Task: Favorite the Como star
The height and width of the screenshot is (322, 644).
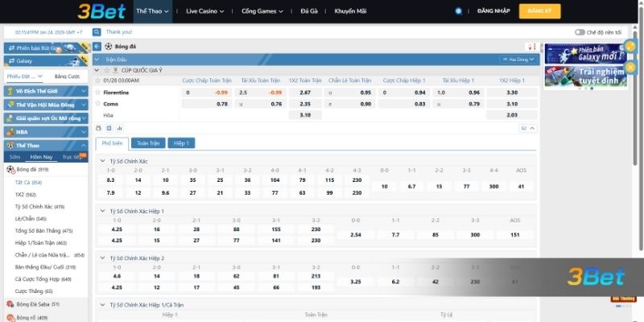Action: click(97, 104)
